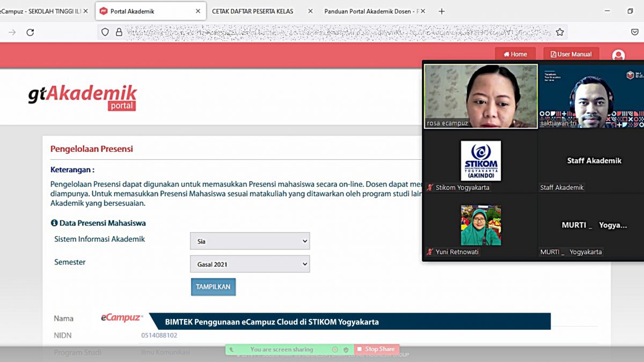Viewport: 644px width, 362px height.
Task: Bookmark this page with the star icon
Action: point(560,32)
